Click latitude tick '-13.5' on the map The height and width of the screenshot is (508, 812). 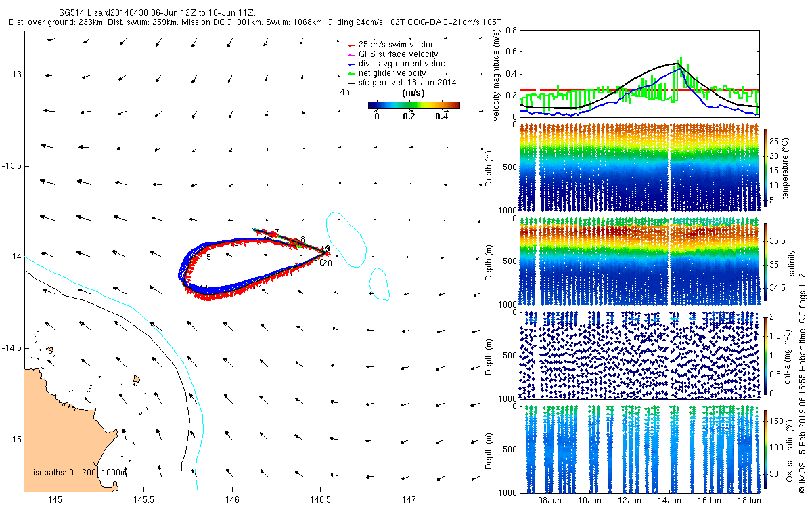click(x=12, y=166)
